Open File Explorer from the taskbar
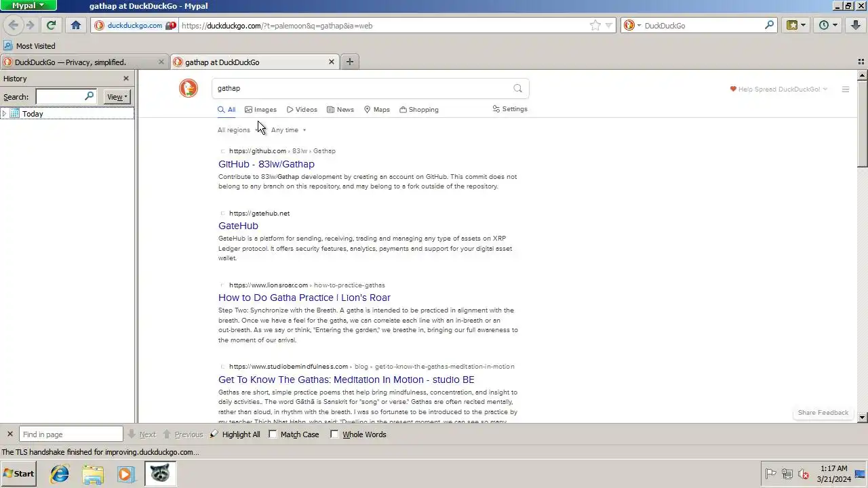868x488 pixels. 93,474
